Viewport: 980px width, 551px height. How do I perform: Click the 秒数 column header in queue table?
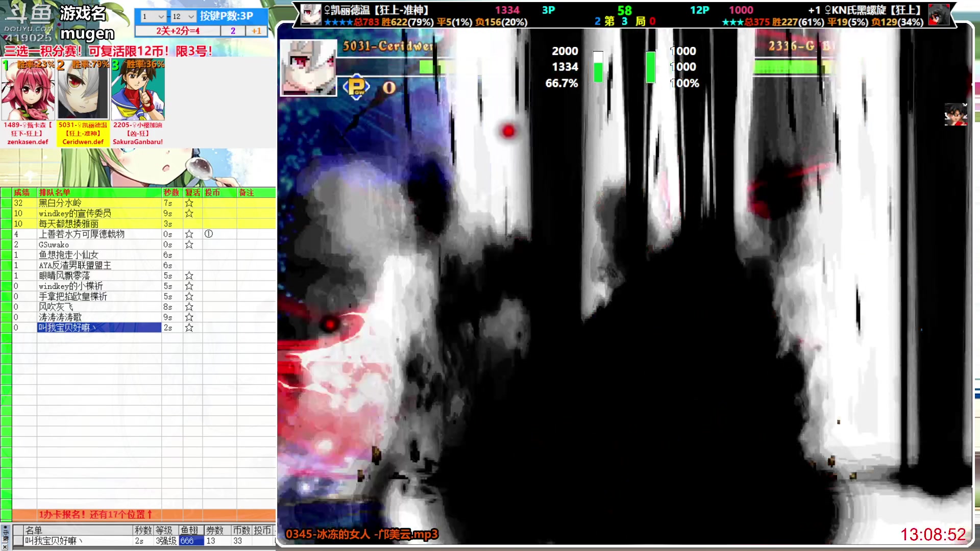pyautogui.click(x=171, y=192)
